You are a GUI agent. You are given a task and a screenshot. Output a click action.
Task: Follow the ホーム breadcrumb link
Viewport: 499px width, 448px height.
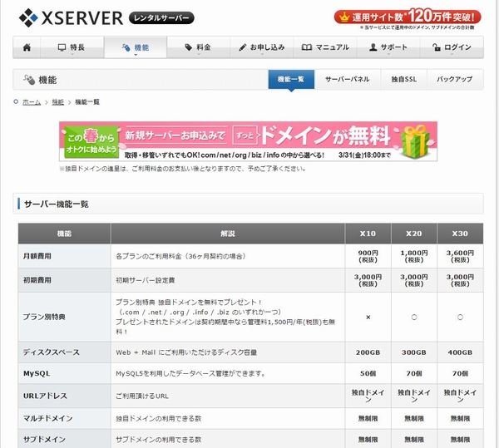click(x=32, y=102)
